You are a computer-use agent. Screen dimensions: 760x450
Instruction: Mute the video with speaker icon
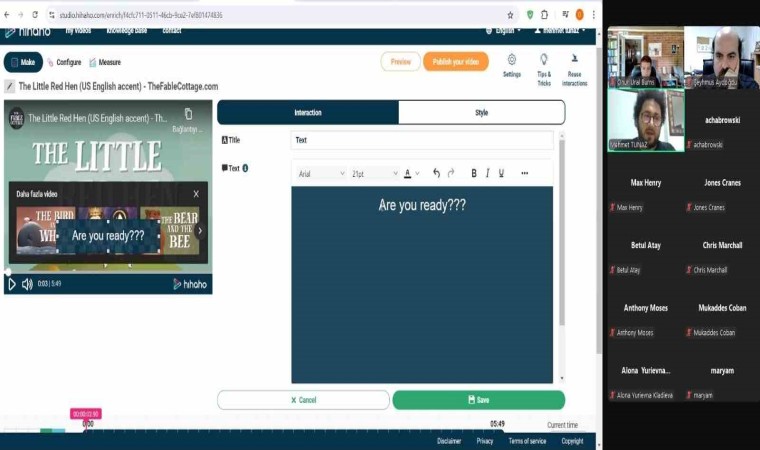27,284
